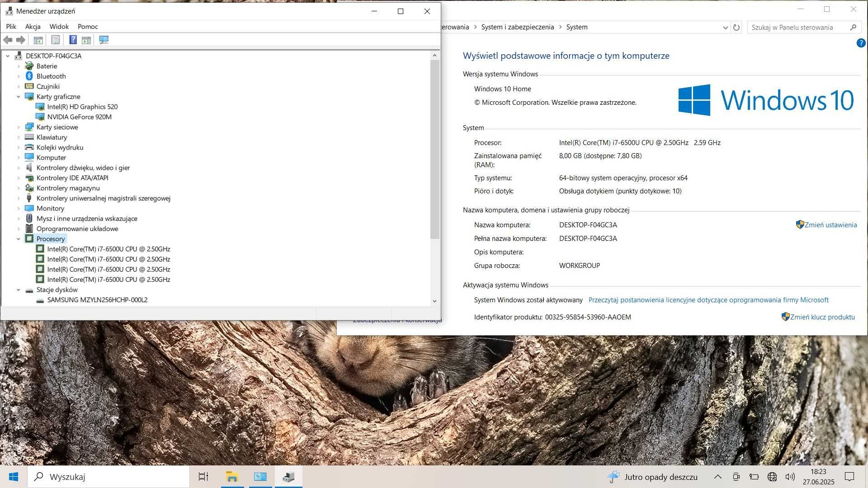Screen dimensions: 868x488
Task: Collapse the DESKTOP-F04GC3A root node
Action: coord(8,56)
